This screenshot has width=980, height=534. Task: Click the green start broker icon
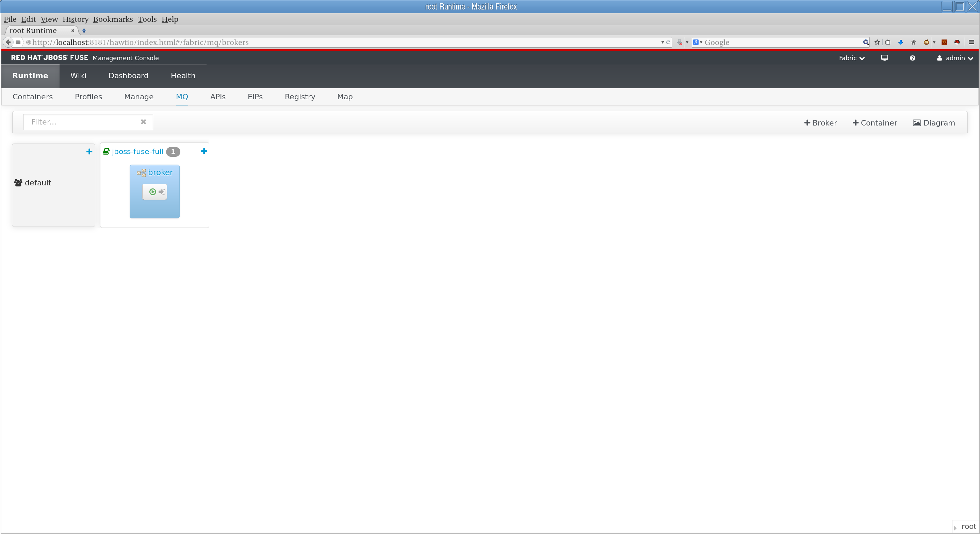pyautogui.click(x=152, y=192)
